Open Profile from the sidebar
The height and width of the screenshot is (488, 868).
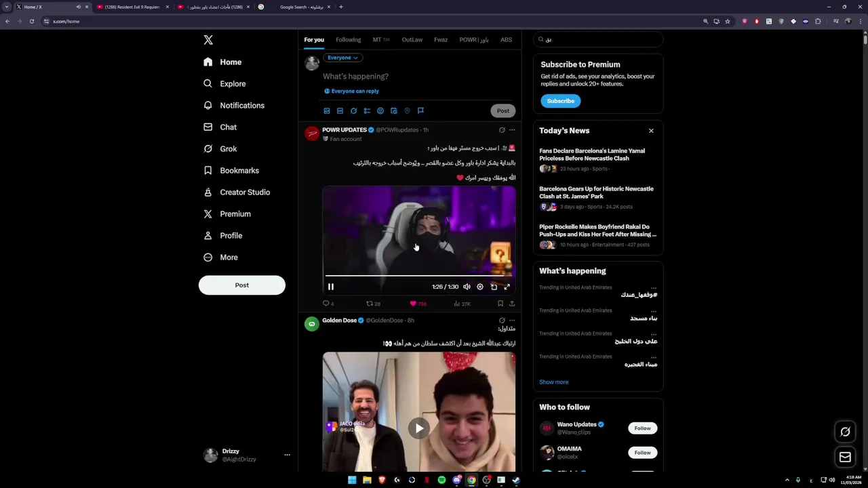tap(222, 235)
